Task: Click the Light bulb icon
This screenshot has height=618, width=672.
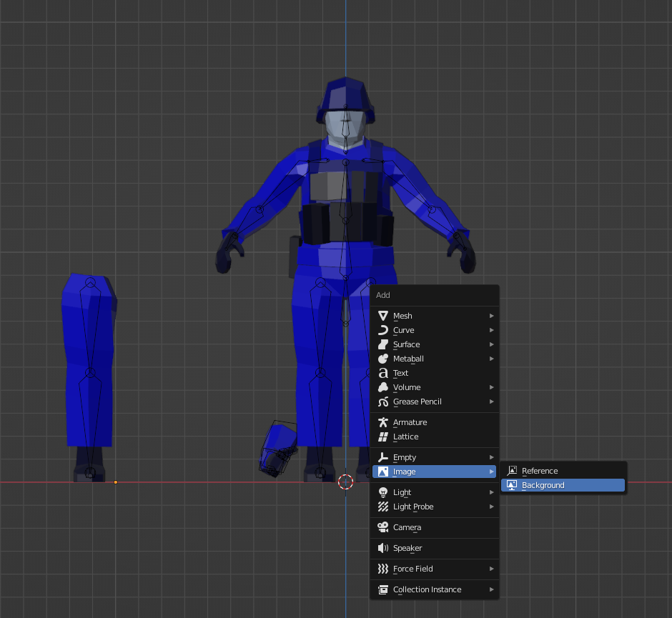Action: (383, 492)
